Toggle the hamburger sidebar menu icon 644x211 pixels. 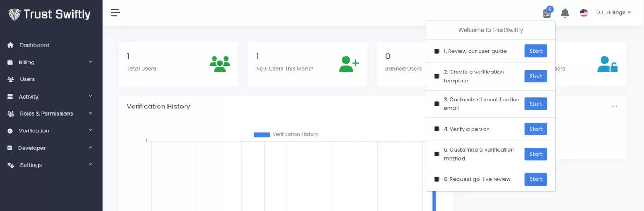coord(115,12)
